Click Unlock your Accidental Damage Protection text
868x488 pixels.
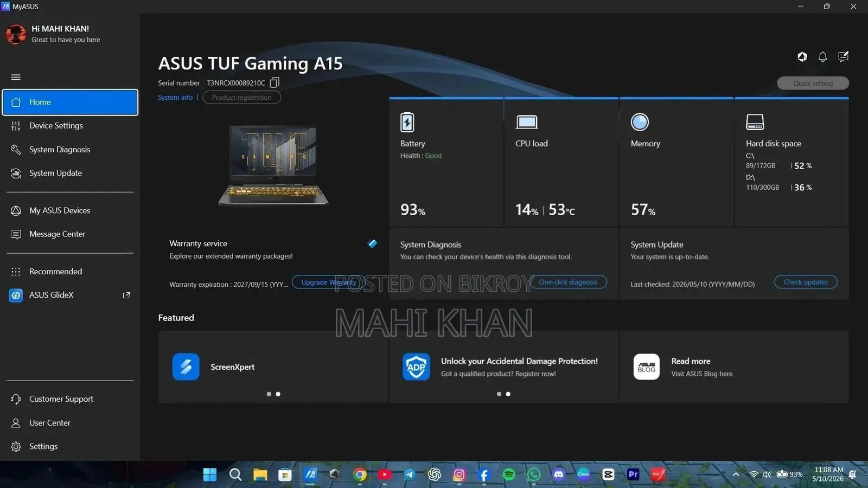(519, 361)
